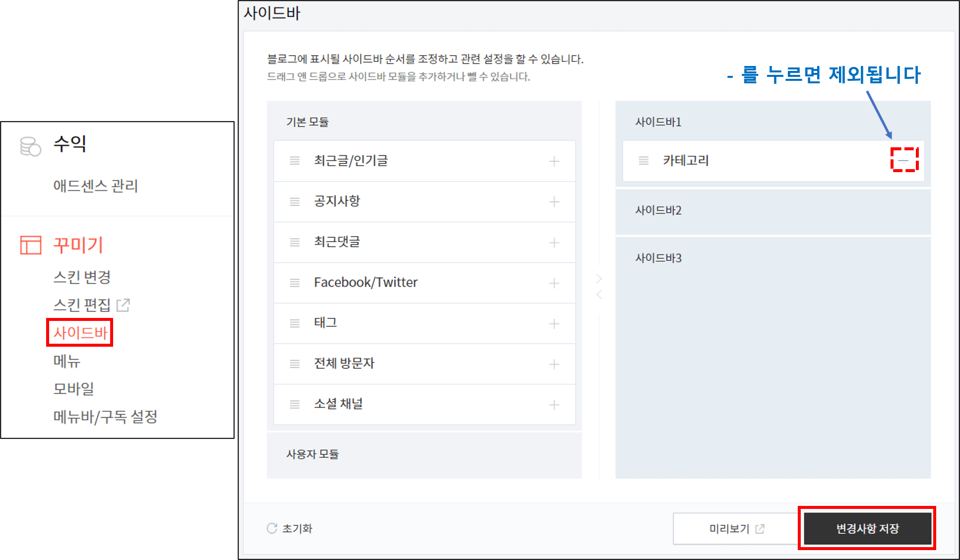Add the 태그 module using plus icon
The height and width of the screenshot is (560, 960).
tap(554, 323)
